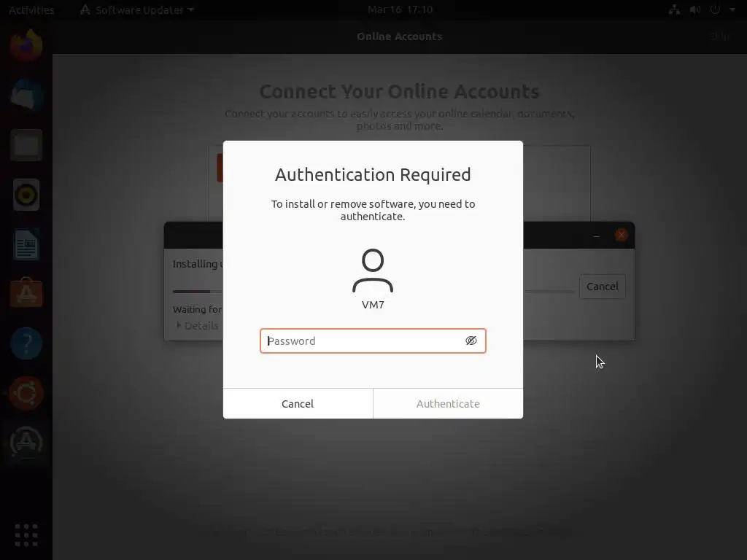Viewport: 747px width, 560px height.
Task: Cancel the authentication dialog
Action: pyautogui.click(x=298, y=404)
